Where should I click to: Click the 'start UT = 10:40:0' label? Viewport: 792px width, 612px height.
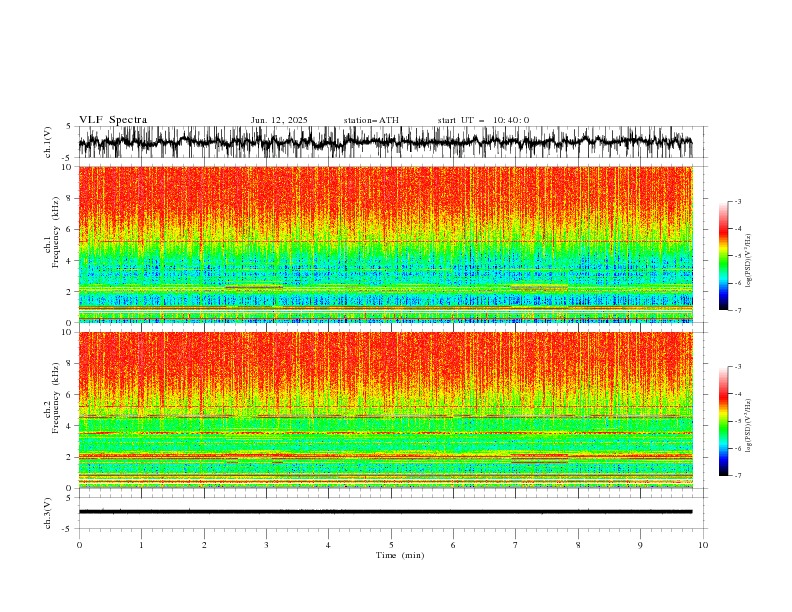coord(483,120)
